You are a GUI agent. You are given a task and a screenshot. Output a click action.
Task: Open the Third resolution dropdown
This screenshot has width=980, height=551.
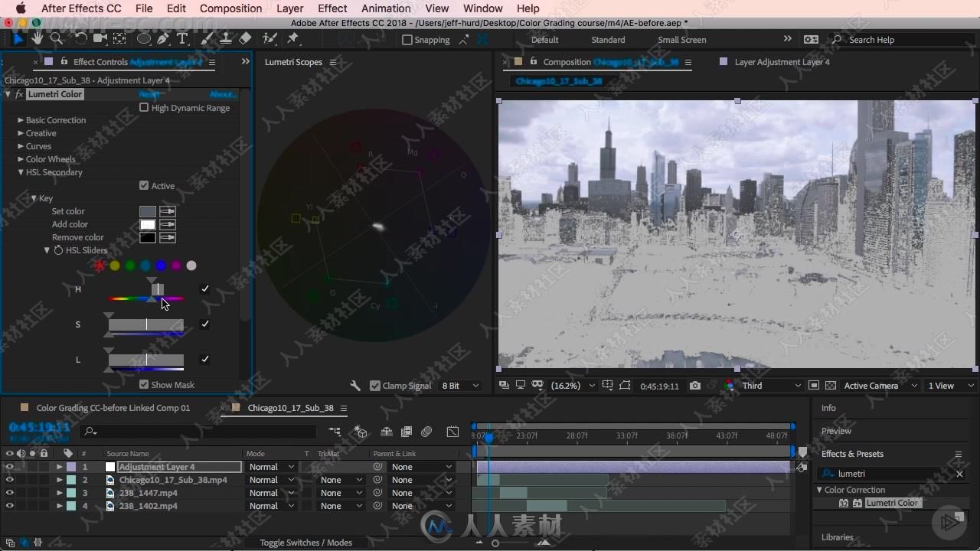(x=772, y=386)
